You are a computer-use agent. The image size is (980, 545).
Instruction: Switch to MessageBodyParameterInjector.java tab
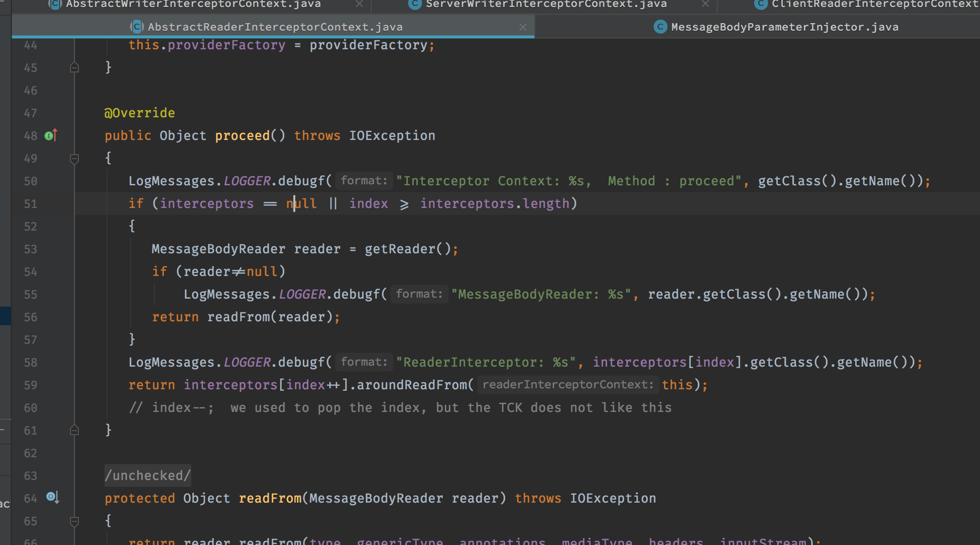pos(784,27)
